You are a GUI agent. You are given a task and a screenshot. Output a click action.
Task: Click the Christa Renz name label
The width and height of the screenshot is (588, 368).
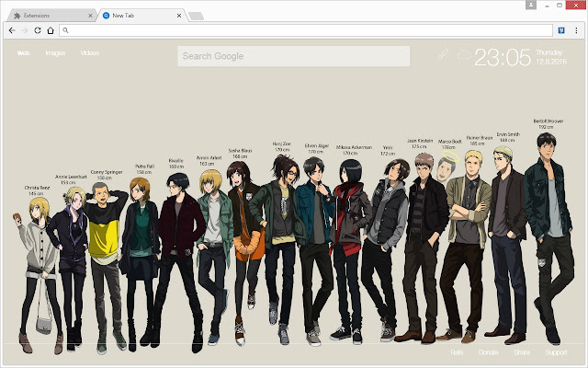coord(37,188)
